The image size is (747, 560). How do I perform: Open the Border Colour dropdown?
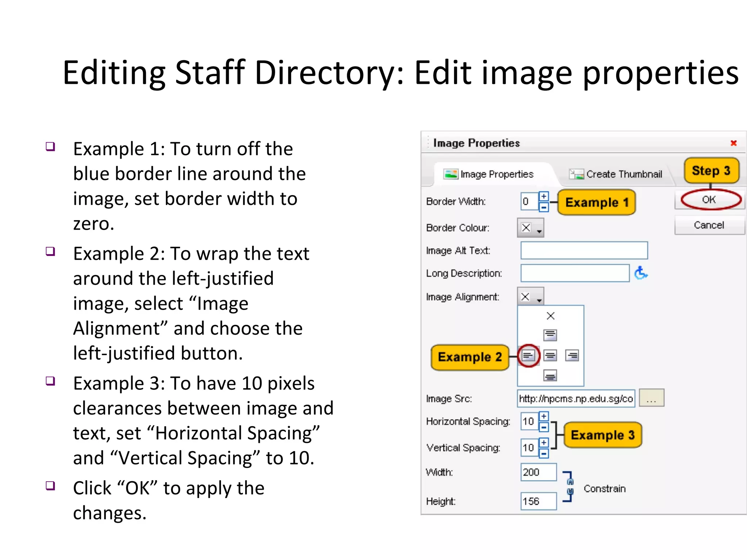531,228
